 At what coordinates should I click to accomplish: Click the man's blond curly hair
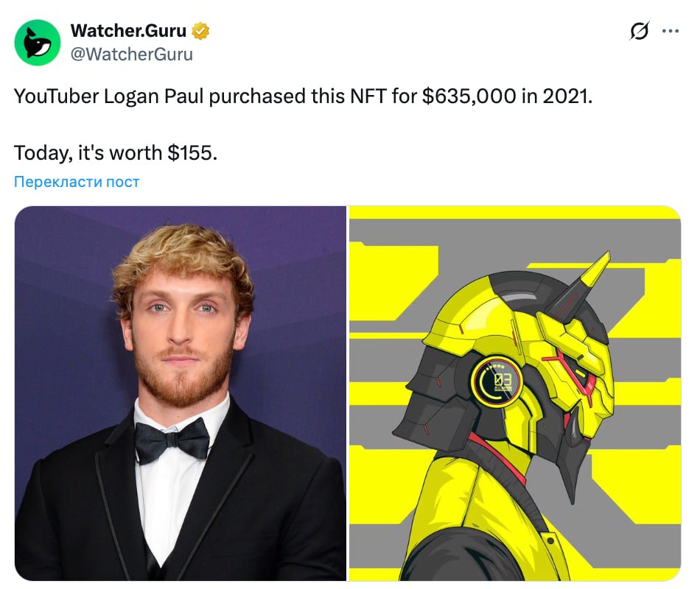point(183,259)
